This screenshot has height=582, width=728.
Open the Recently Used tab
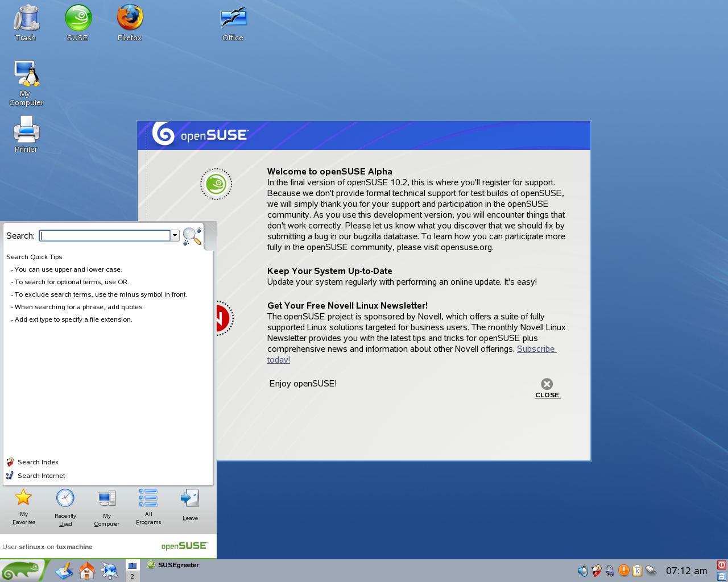[x=65, y=508]
